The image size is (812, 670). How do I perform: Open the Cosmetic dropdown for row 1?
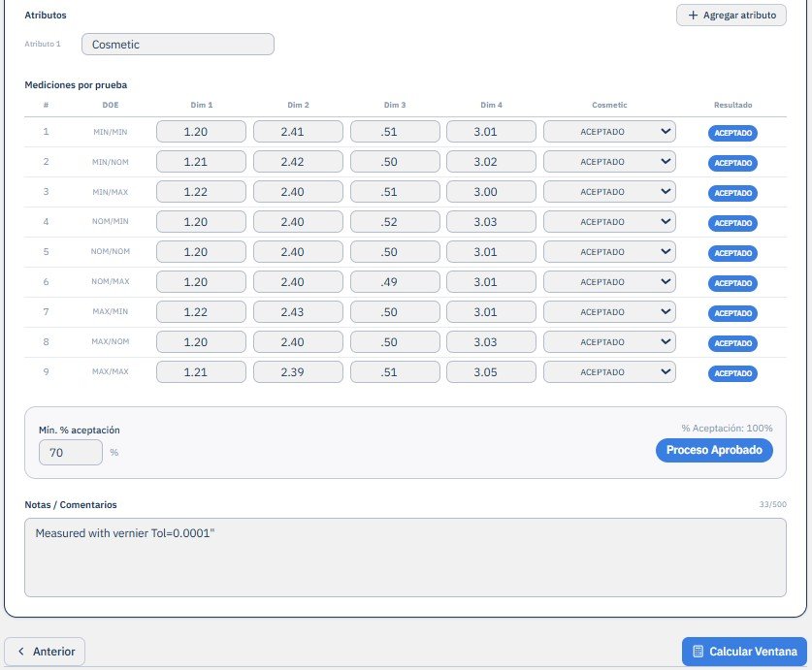(609, 132)
